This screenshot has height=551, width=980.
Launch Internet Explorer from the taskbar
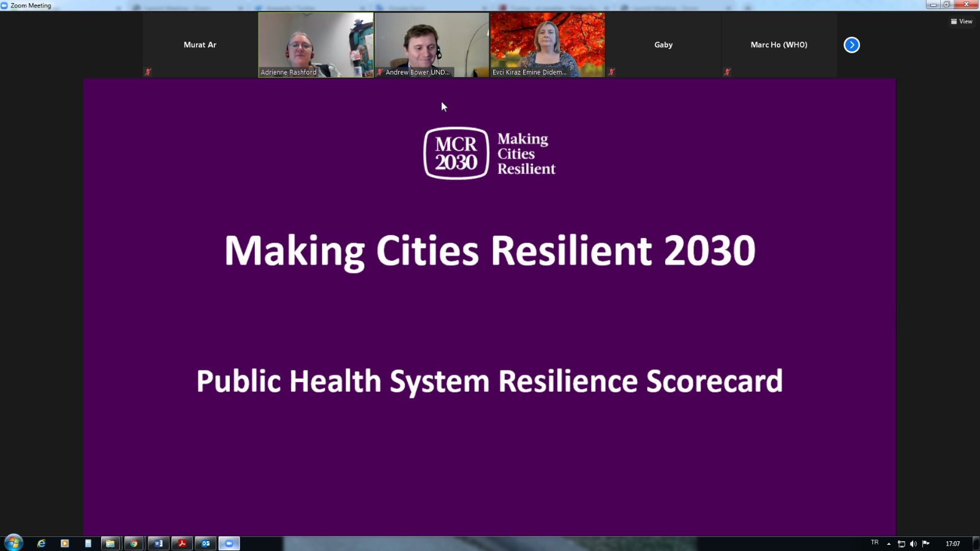tap(41, 543)
